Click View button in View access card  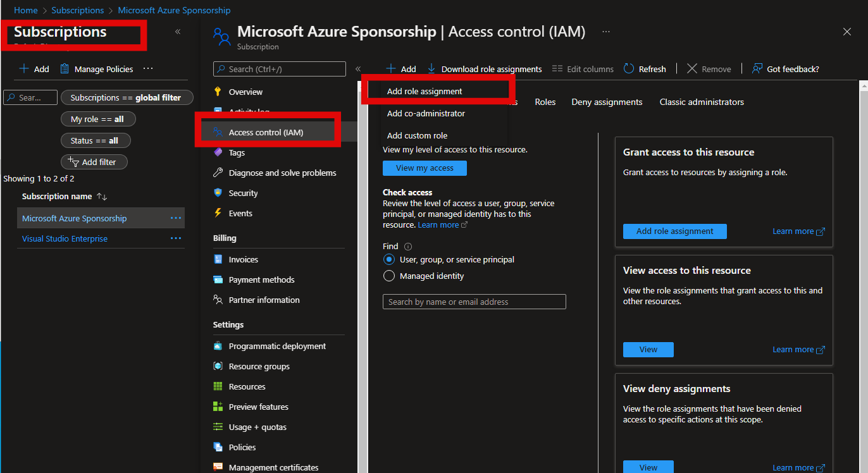pyautogui.click(x=648, y=349)
